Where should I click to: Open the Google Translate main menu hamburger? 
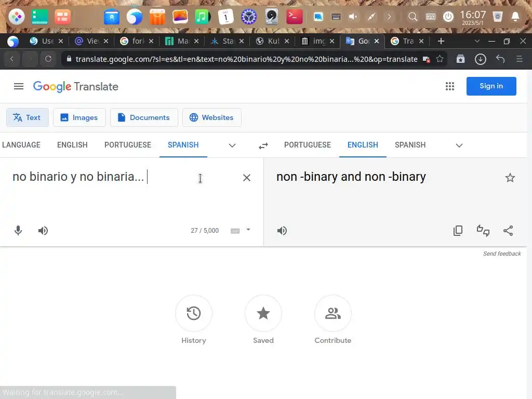[19, 87]
